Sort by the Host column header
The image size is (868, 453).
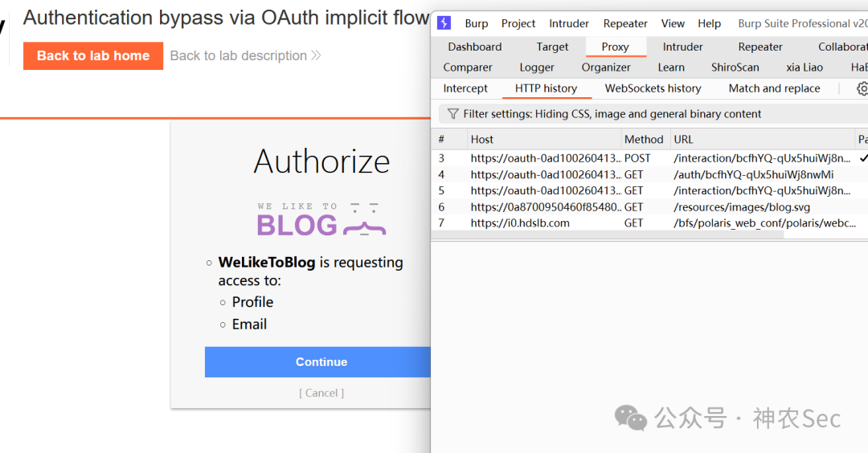pos(543,140)
